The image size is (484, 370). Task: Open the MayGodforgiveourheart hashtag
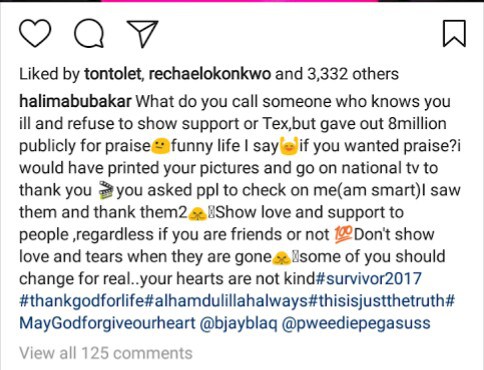point(107,323)
